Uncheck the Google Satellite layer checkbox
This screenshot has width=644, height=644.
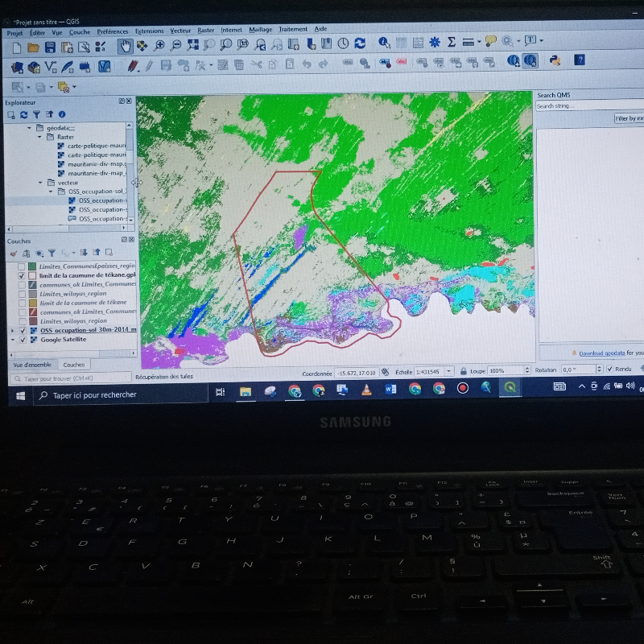[x=22, y=340]
